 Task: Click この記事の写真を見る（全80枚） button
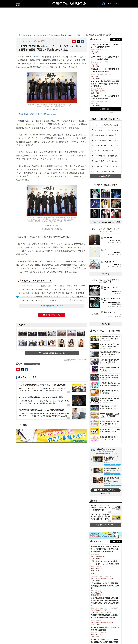52,353
